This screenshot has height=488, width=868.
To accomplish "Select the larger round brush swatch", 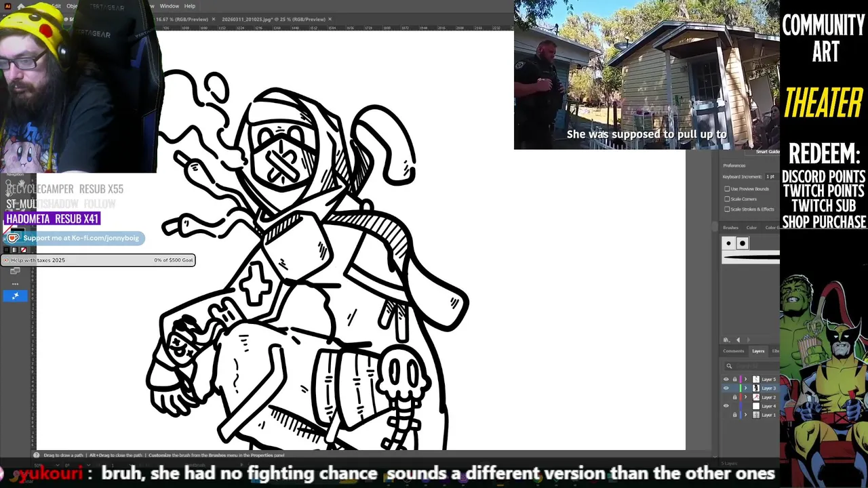I will (x=742, y=243).
